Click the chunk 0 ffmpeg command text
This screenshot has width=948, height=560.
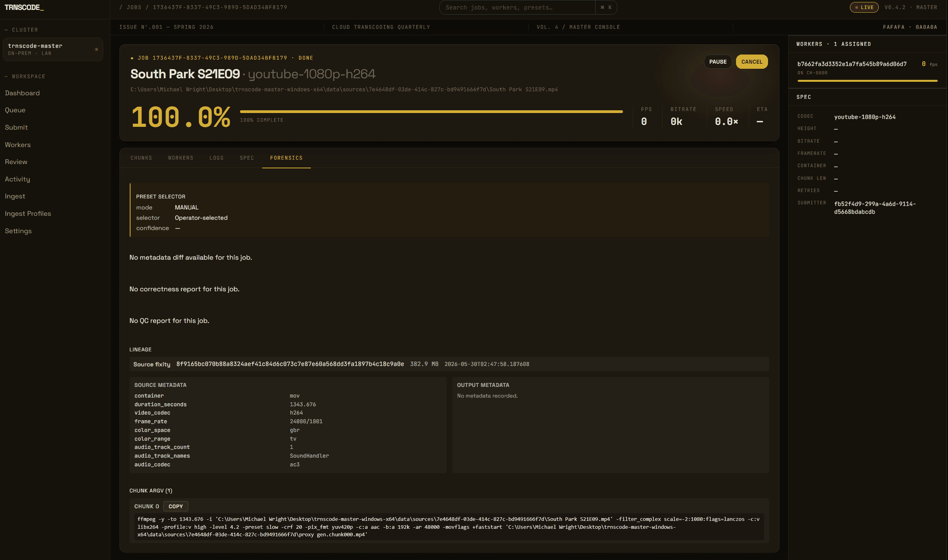(x=448, y=527)
